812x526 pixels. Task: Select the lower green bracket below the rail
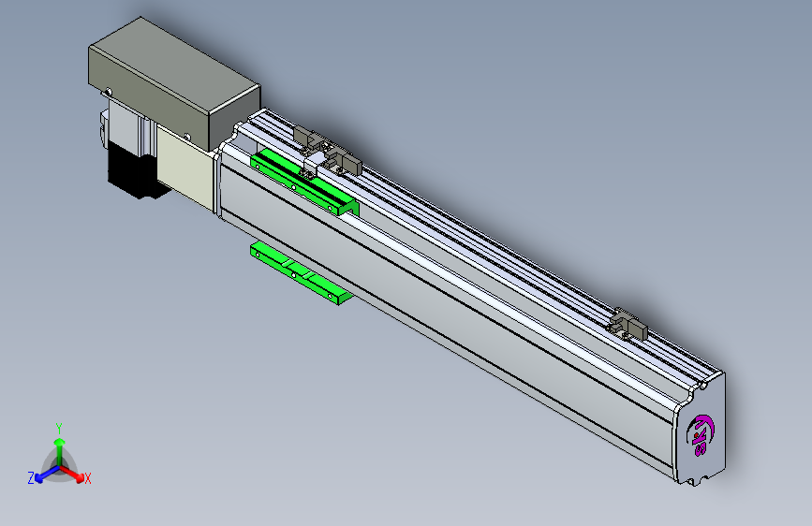pos(302,273)
